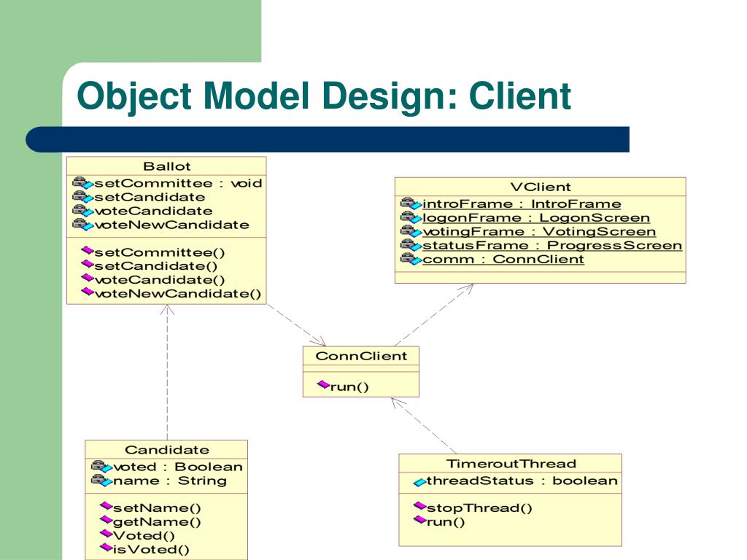This screenshot has width=747, height=560.
Task: Click the operation icon beside 'setName()'
Action: [x=107, y=506]
